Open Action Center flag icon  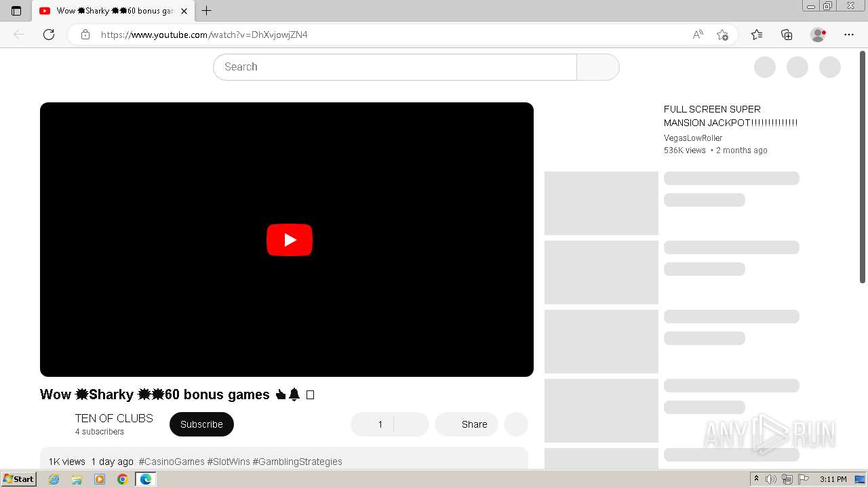point(803,479)
